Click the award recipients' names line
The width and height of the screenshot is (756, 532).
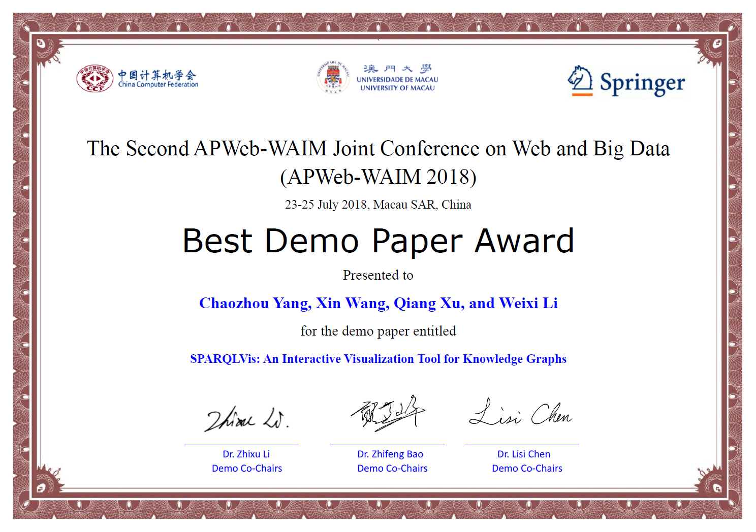point(378,303)
